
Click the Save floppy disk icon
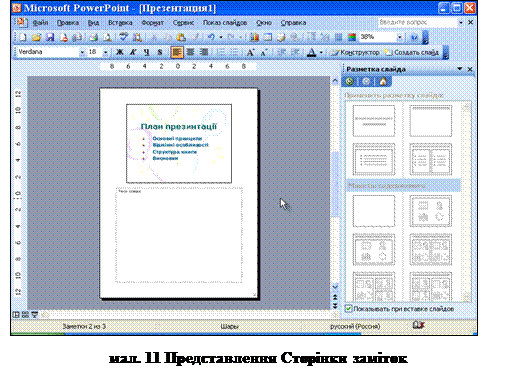coord(50,37)
